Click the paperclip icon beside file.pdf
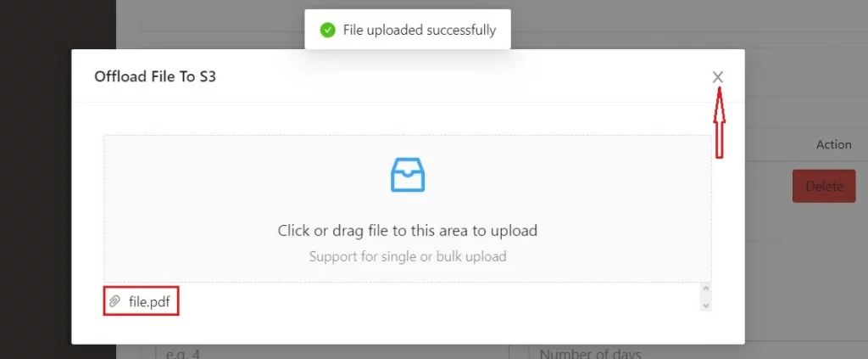Viewport: 868px width, 359px height. click(x=114, y=301)
